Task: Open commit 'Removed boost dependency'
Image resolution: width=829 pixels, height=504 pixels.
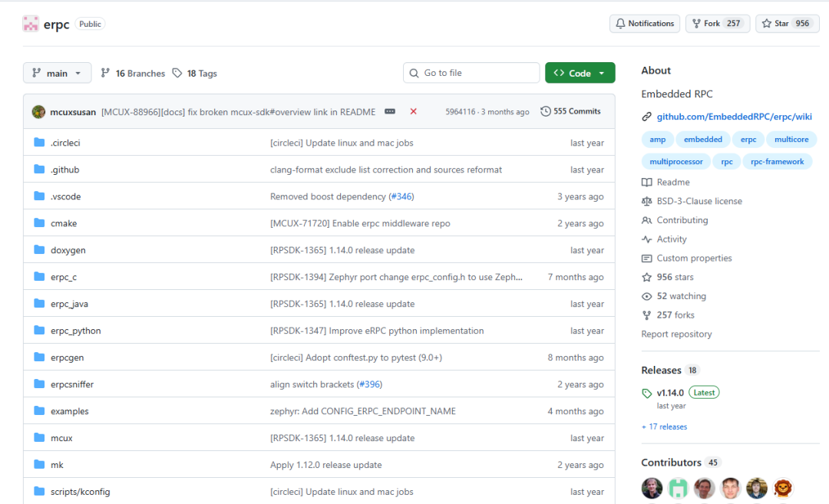Action: 328,196
